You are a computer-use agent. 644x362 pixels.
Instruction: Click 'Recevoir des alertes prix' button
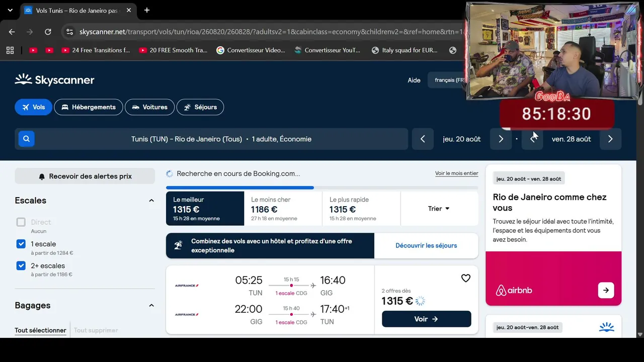point(85,176)
